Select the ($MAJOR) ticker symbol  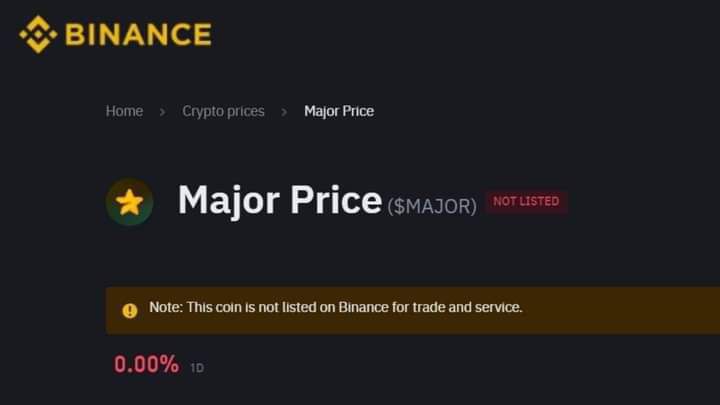click(x=432, y=206)
